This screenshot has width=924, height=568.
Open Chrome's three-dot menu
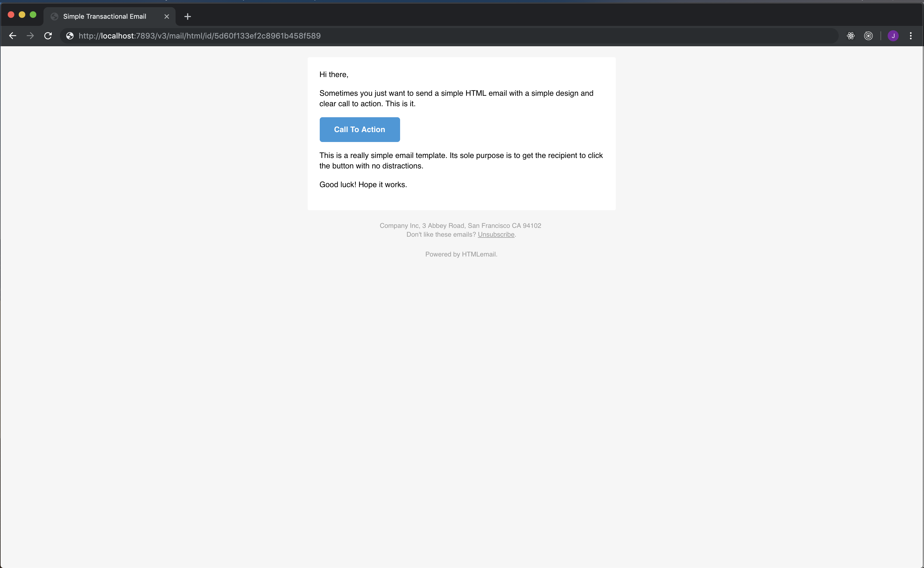pos(911,36)
